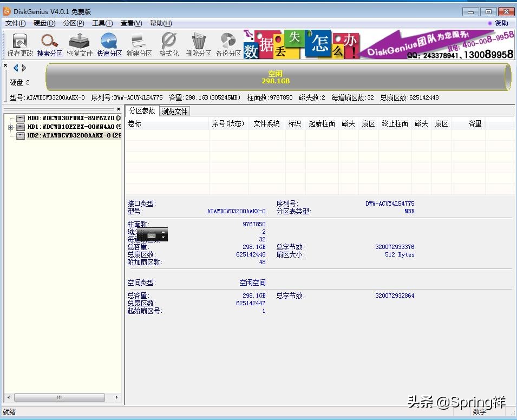Open the input method toolbar dropdown arrow
The width and height of the screenshot is (517, 420).
[163, 237]
